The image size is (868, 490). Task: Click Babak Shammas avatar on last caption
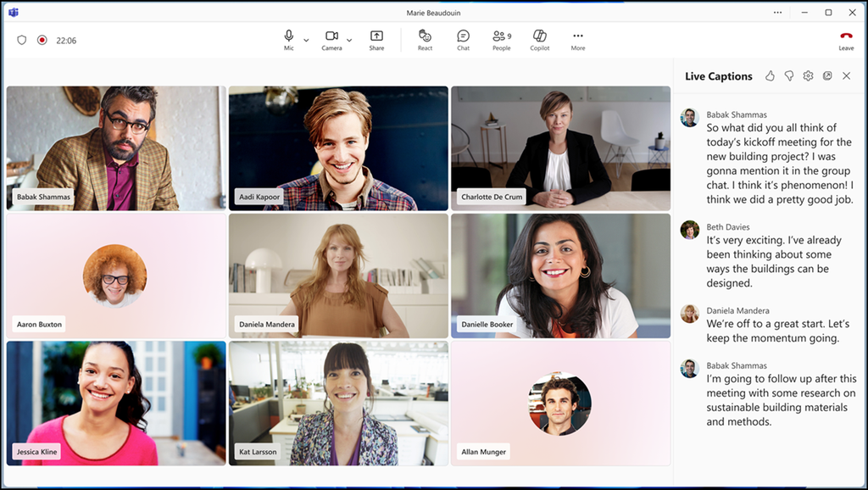690,368
